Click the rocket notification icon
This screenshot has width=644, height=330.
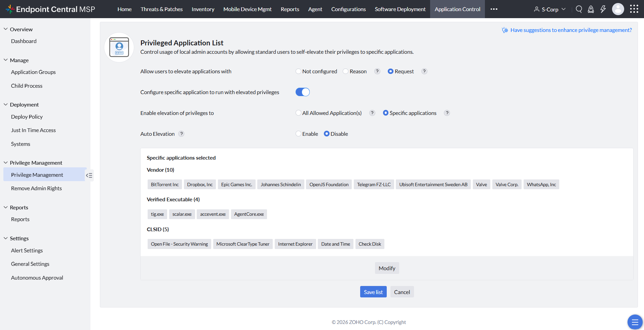coord(591,9)
